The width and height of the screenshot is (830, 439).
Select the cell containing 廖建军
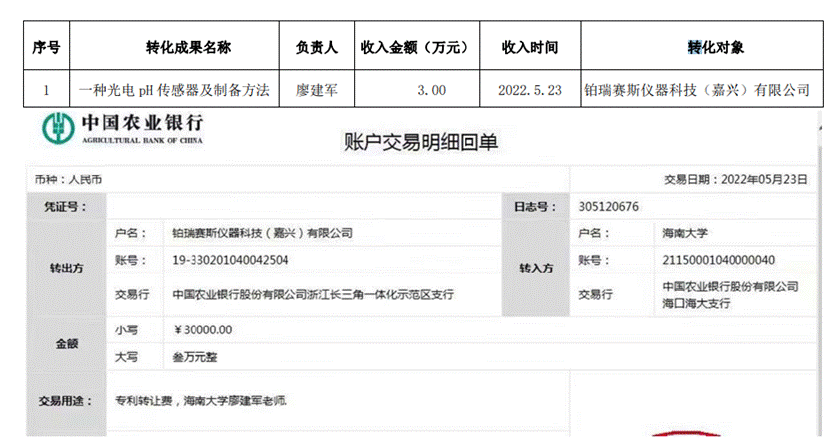coord(317,90)
